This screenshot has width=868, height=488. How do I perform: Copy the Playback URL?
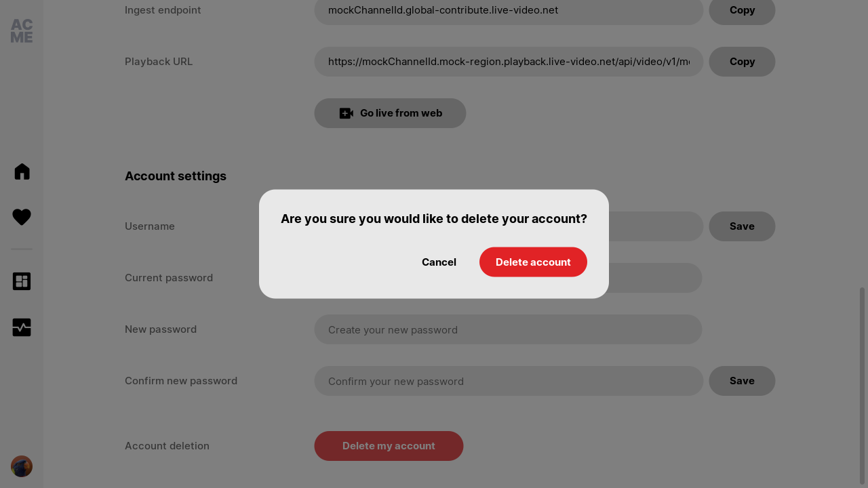(x=742, y=62)
